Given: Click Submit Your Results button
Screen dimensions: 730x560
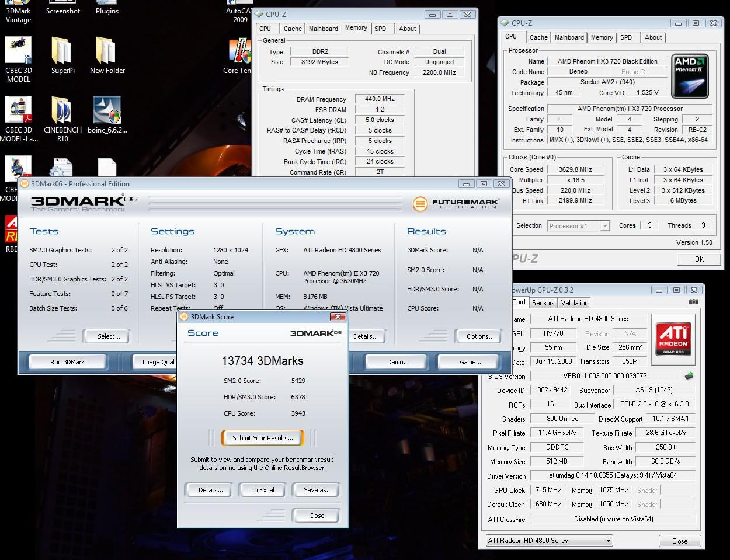Looking at the screenshot, I should (263, 438).
